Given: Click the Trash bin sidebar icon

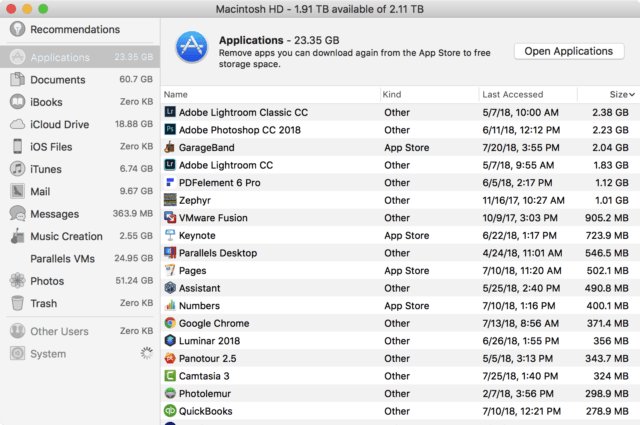Looking at the screenshot, I should (x=17, y=303).
